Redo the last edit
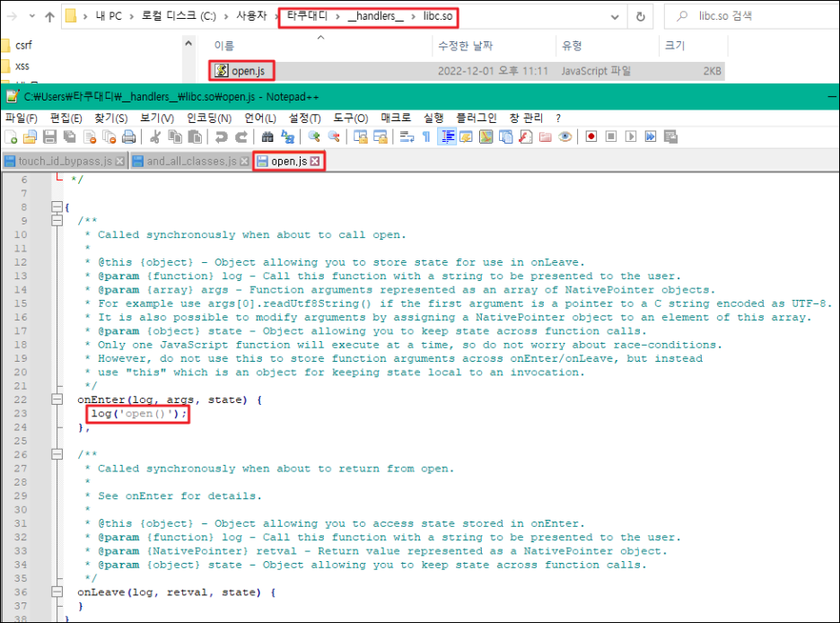 241,137
